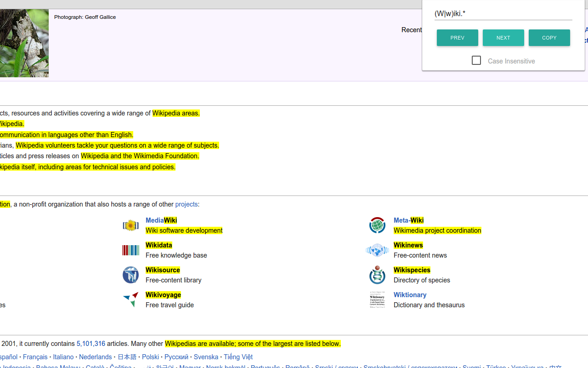Switch to Polski Wikipedia
The width and height of the screenshot is (588, 368).
[x=150, y=357]
